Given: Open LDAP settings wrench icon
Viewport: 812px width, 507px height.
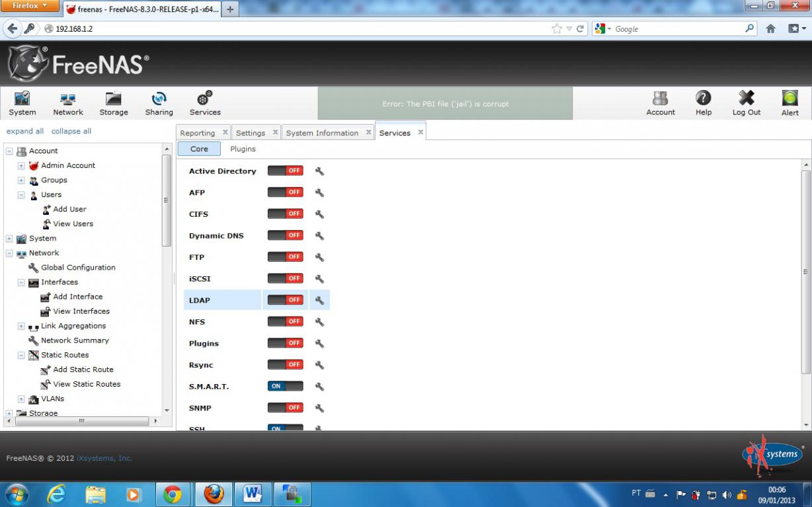Looking at the screenshot, I should (319, 300).
